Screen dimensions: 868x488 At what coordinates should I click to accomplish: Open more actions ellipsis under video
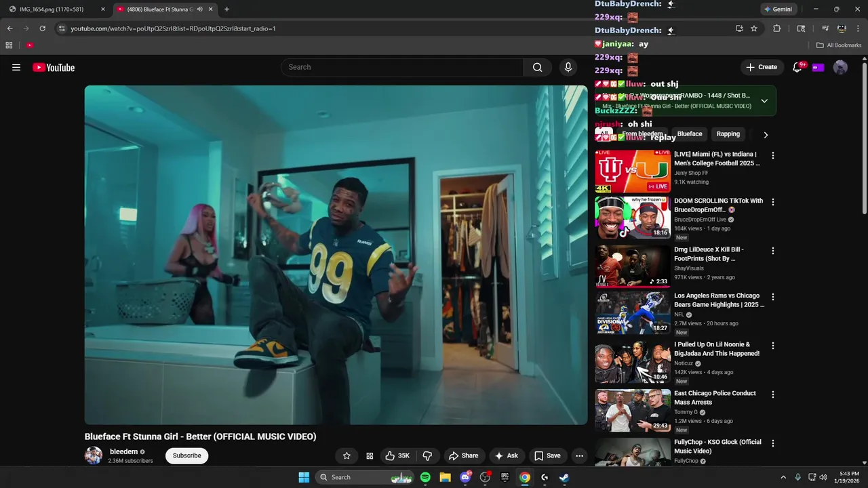tap(579, 455)
